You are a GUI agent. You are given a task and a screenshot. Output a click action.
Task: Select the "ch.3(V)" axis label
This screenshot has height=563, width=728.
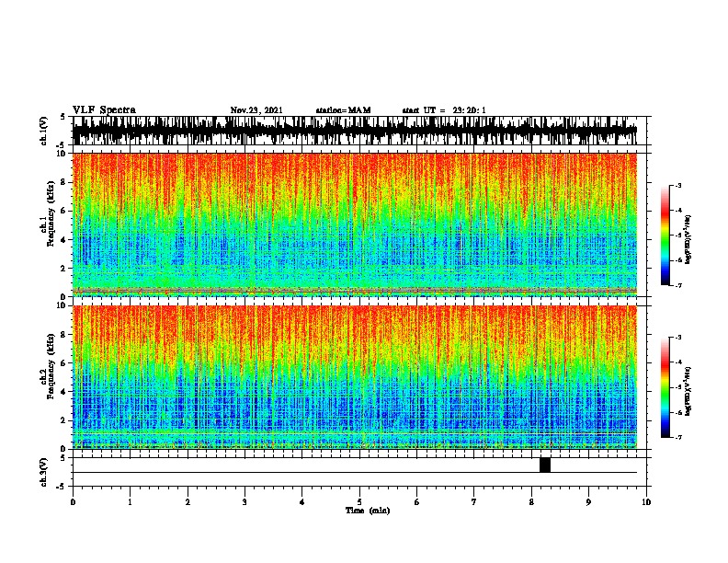coord(43,472)
